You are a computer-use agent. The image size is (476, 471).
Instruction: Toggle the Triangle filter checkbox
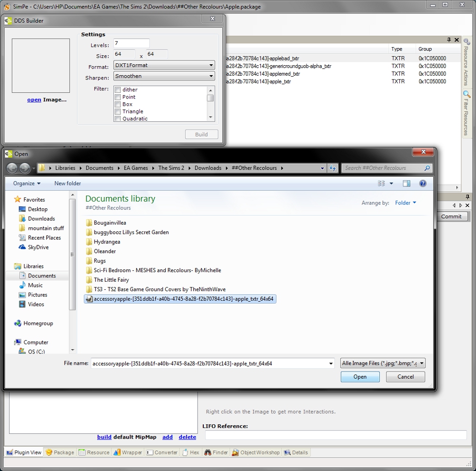[x=118, y=112]
